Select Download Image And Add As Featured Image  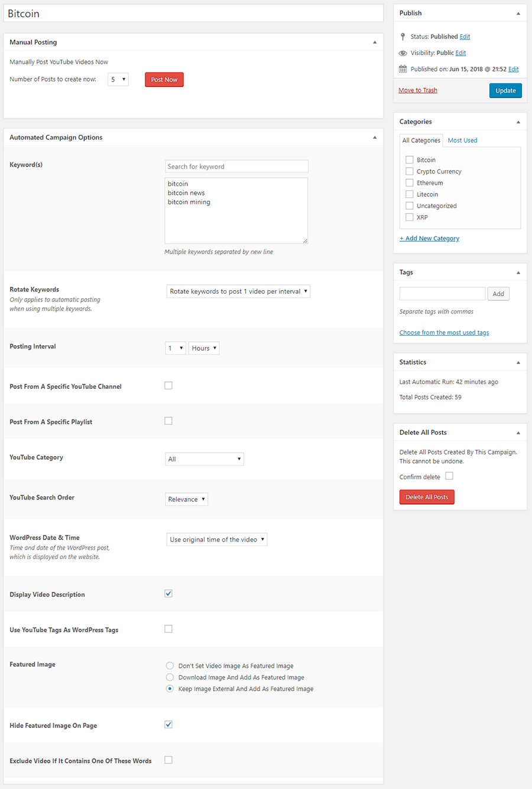click(170, 677)
